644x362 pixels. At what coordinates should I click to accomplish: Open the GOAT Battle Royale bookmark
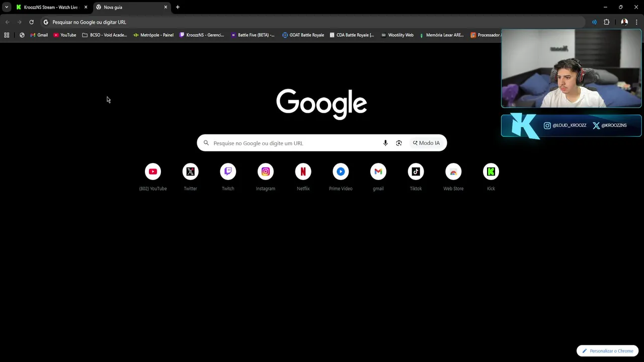(303, 35)
